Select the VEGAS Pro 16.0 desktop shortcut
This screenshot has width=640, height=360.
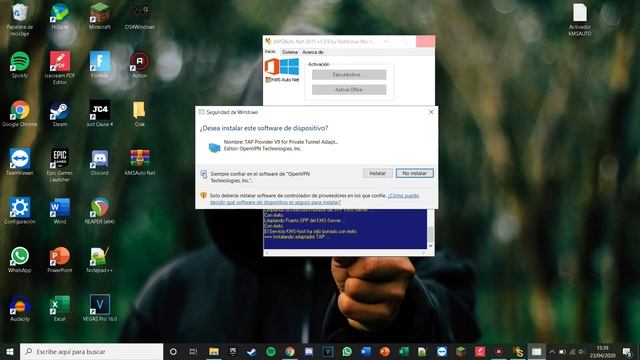100,308
